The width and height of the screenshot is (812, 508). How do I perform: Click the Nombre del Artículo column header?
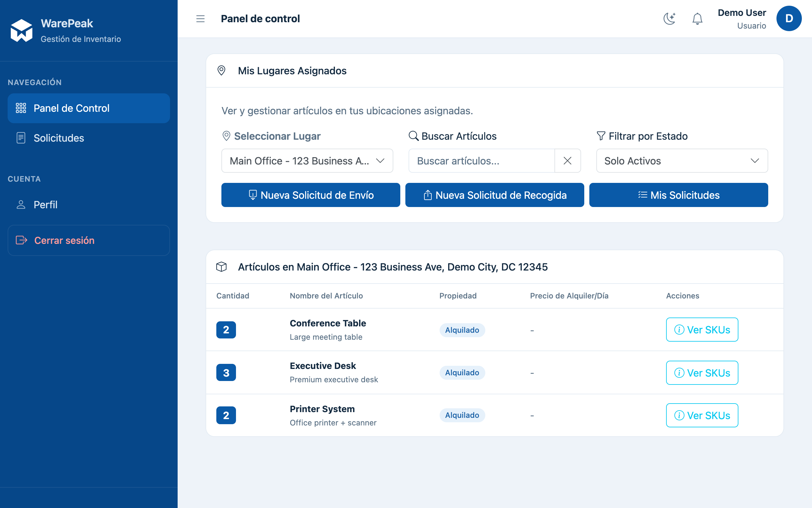point(326,296)
